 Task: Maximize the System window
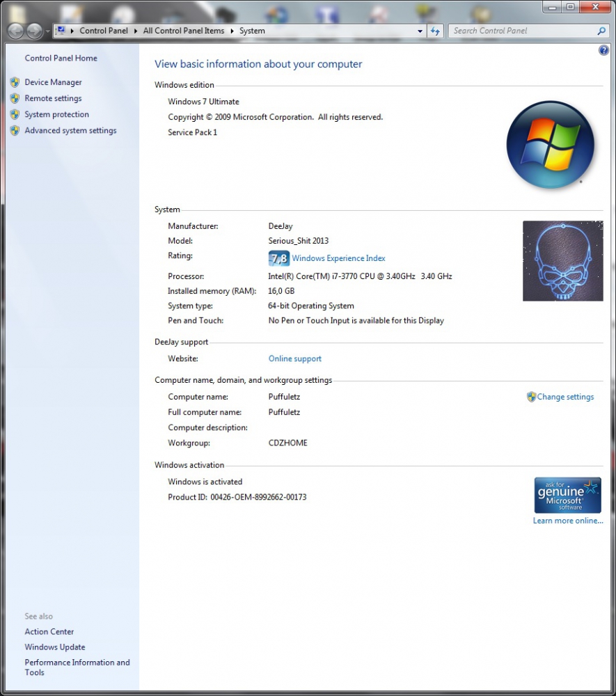coord(570,7)
